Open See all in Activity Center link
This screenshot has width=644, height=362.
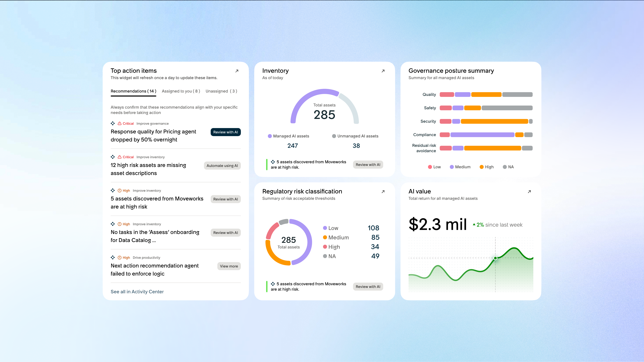click(x=137, y=292)
